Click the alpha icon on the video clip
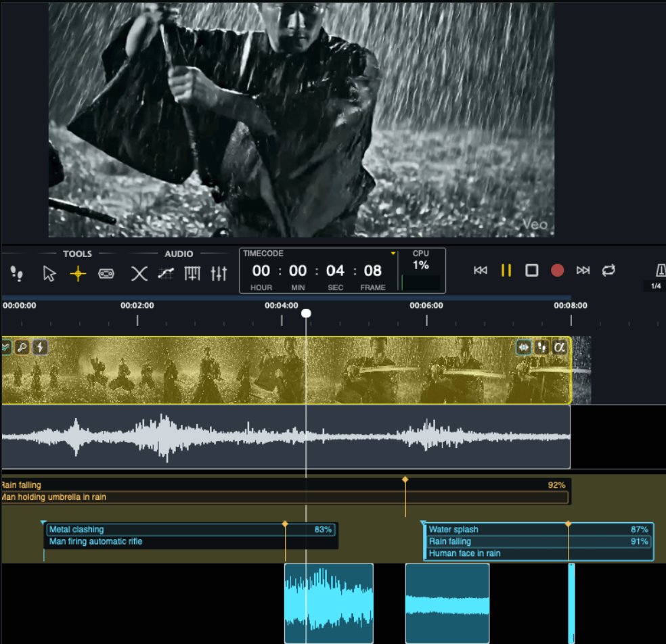Viewport: 666px width, 644px height. [x=559, y=347]
